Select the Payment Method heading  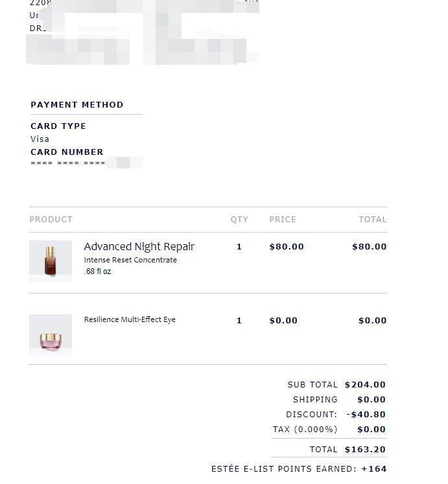77,105
